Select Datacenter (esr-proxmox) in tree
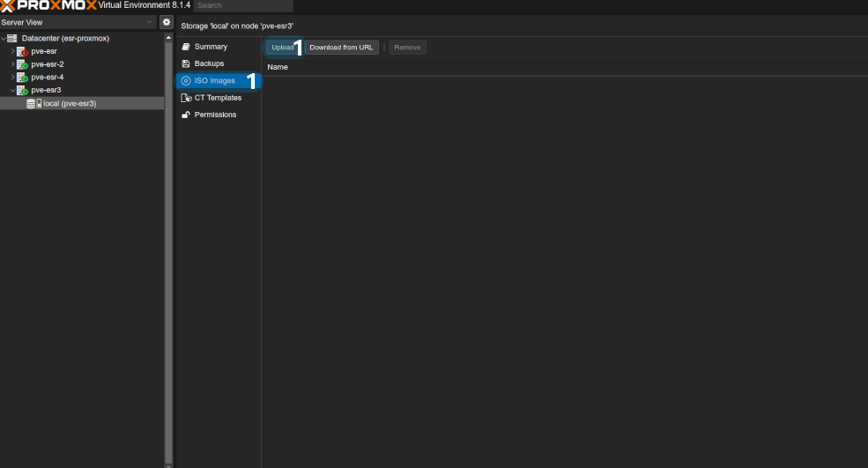 [x=65, y=38]
